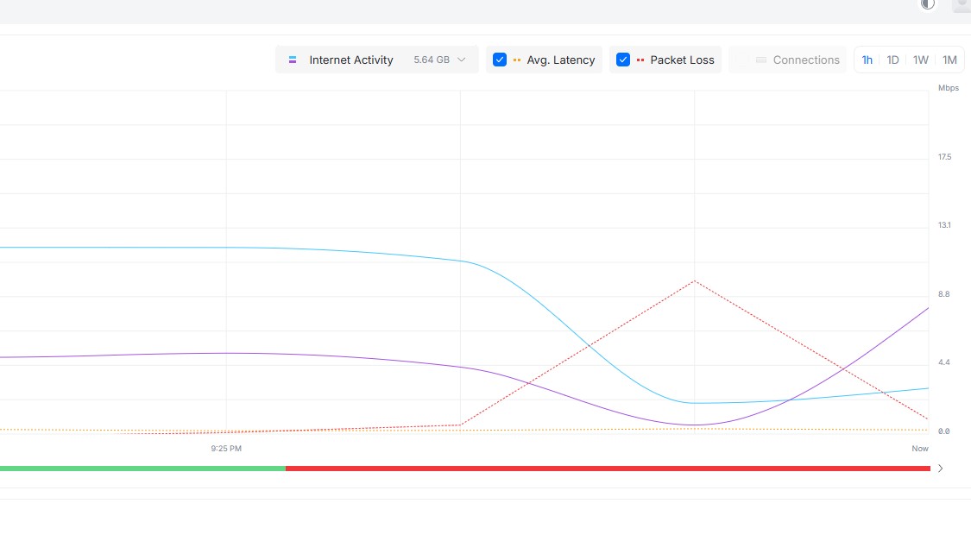Toggle the dark/light theme icon
The width and height of the screenshot is (971, 560).
[928, 3]
